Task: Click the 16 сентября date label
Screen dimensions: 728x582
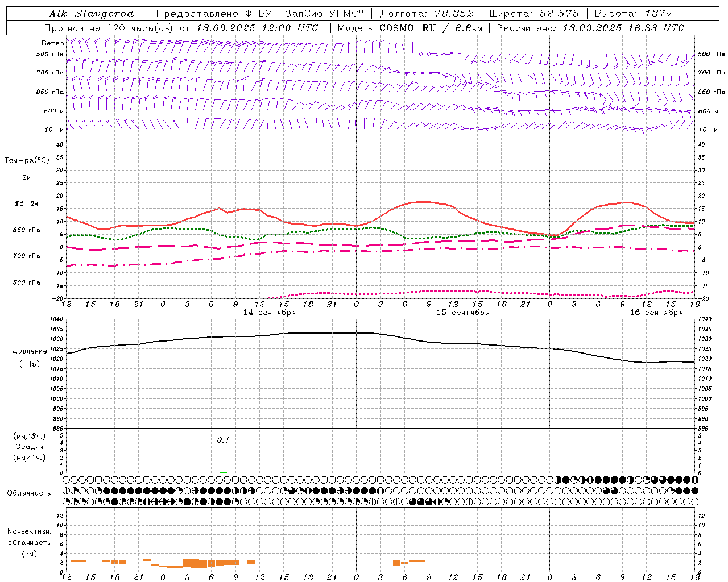Action: tap(656, 313)
